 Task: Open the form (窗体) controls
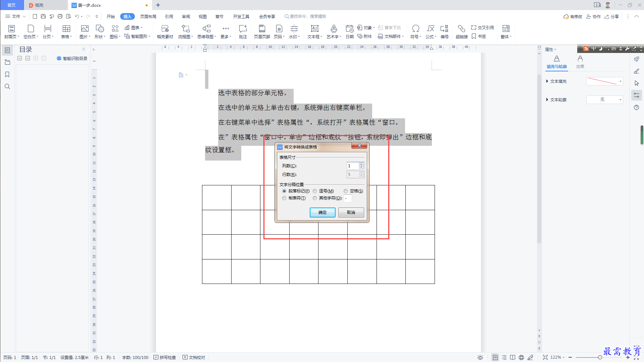(506, 32)
